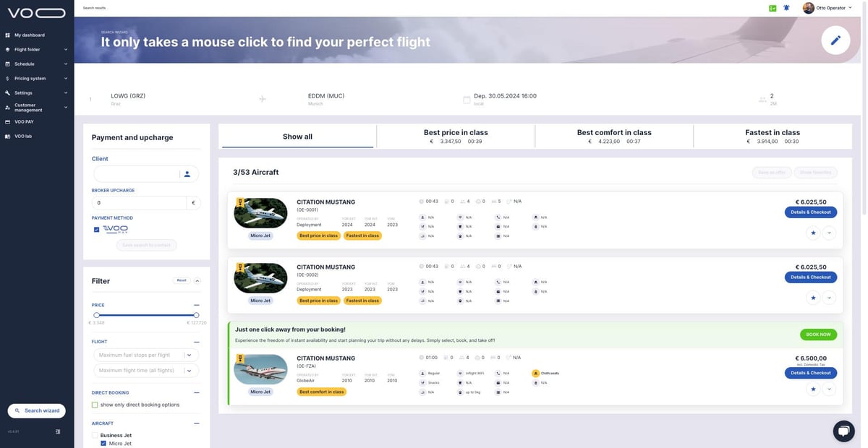This screenshot has height=448, width=868.
Task: Click the euro symbol beside broker upcharge
Action: (192, 203)
